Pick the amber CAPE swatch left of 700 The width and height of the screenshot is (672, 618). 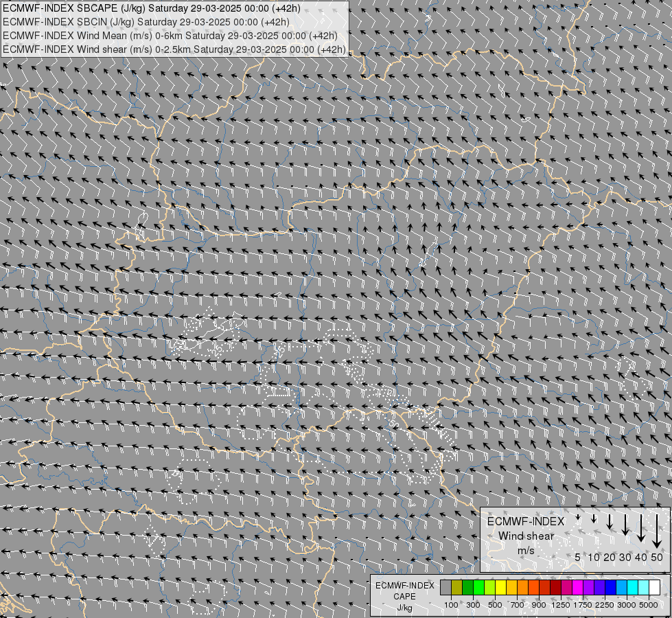pyautogui.click(x=511, y=588)
